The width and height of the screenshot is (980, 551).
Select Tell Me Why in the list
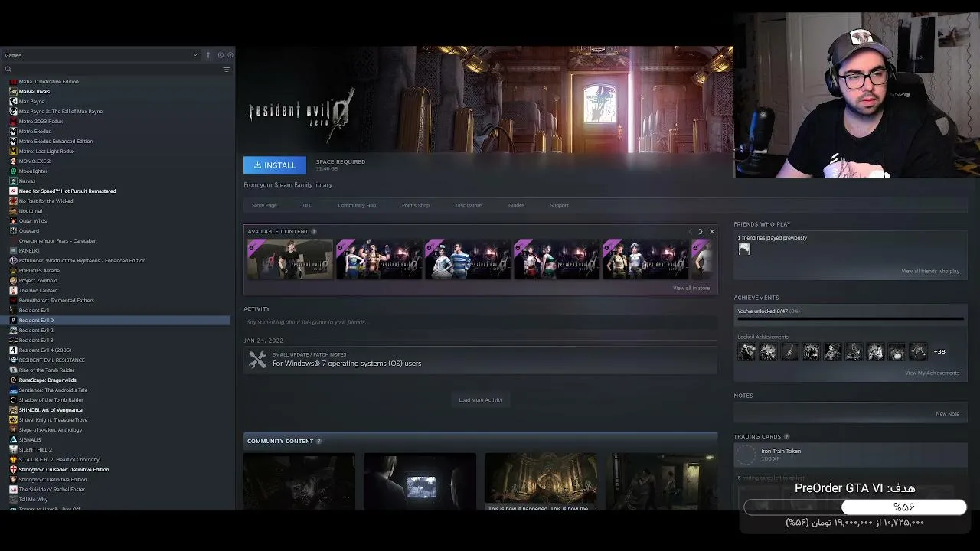[x=33, y=499]
